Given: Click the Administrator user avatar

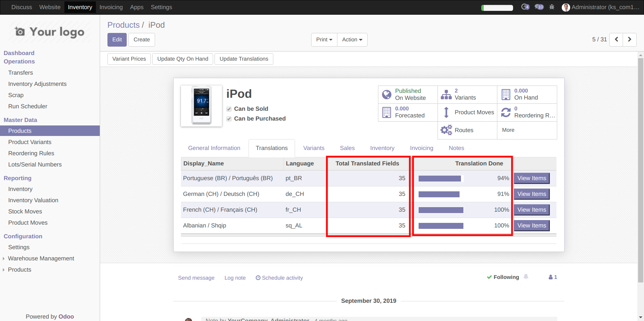Looking at the screenshot, I should tap(566, 7).
